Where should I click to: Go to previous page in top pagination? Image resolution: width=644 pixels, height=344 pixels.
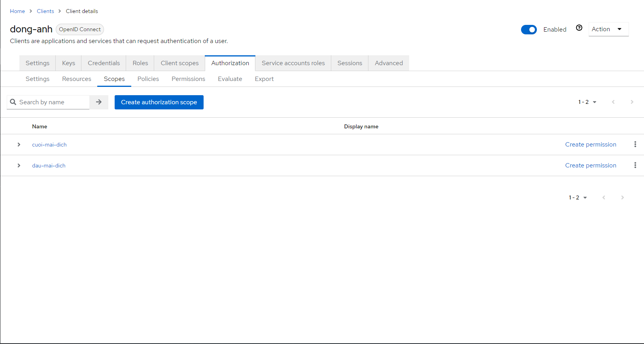coord(613,102)
